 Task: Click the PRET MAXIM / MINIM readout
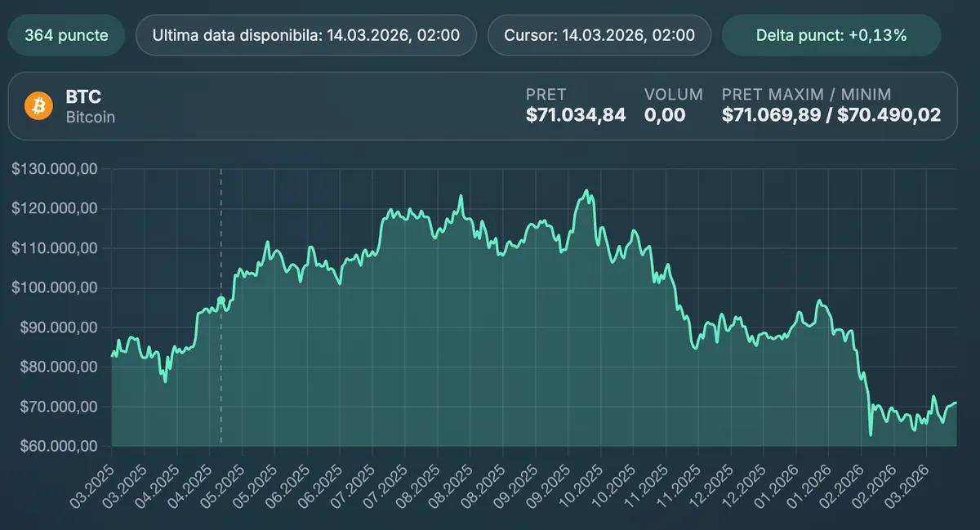tap(832, 115)
